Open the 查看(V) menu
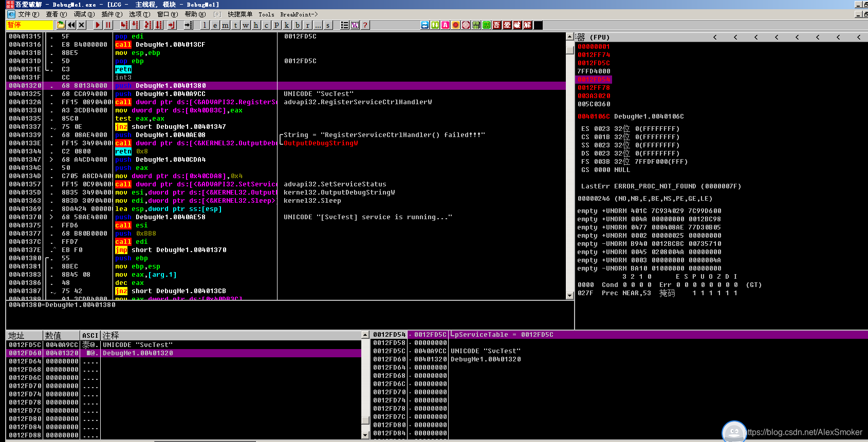 pos(56,14)
